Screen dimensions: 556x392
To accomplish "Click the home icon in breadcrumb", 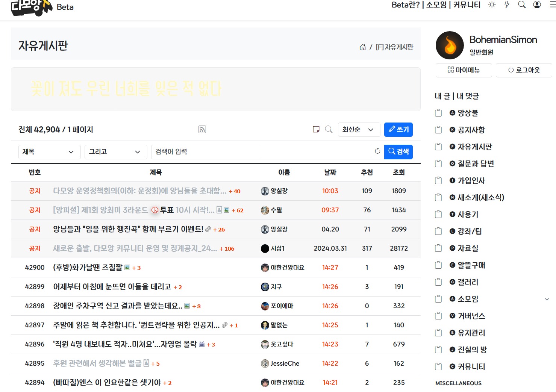I will pyautogui.click(x=363, y=47).
